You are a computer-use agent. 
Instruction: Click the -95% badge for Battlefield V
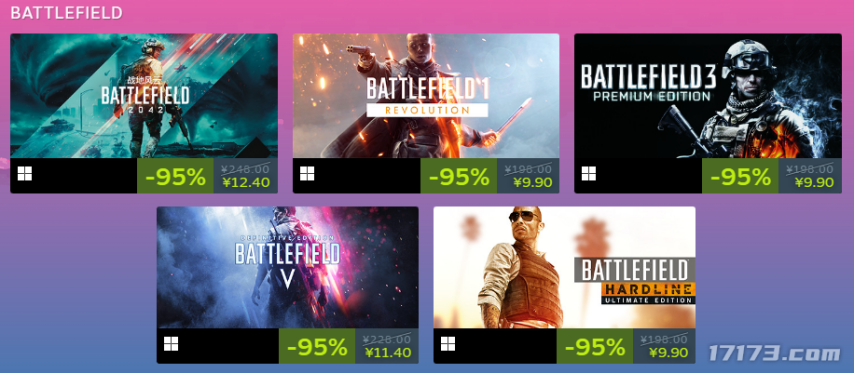[x=317, y=346]
